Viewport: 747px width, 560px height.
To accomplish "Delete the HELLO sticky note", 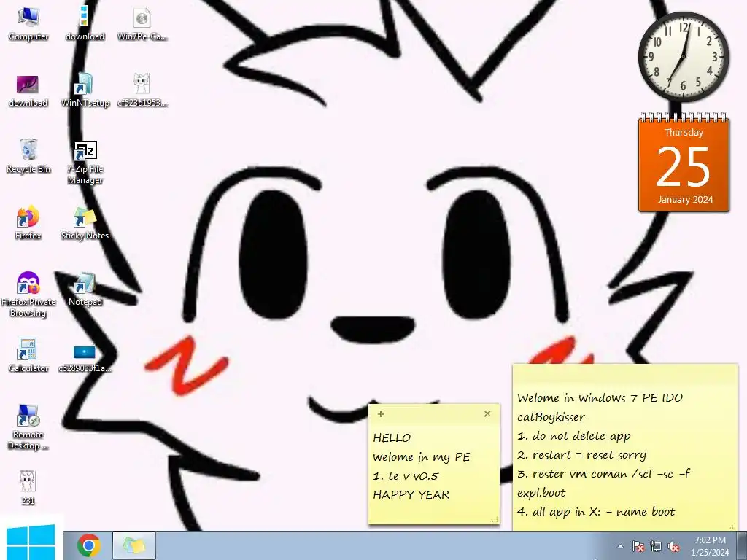I will click(487, 414).
